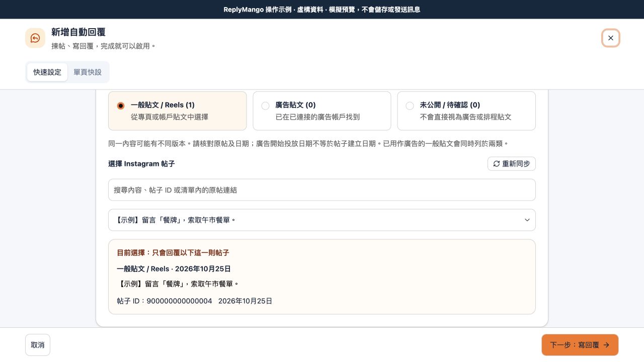
Task: Click the 搜尋內容、帖子 ID search field
Action: click(x=322, y=190)
